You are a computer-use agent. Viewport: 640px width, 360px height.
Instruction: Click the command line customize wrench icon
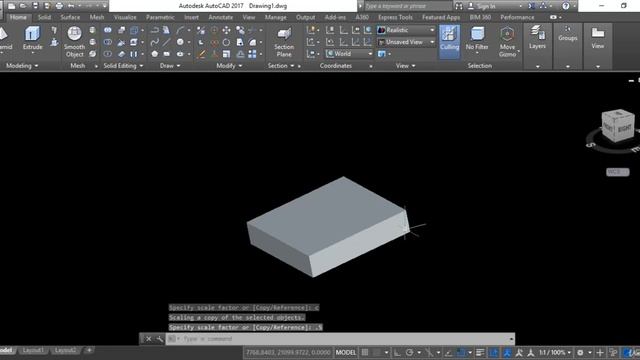pos(160,339)
